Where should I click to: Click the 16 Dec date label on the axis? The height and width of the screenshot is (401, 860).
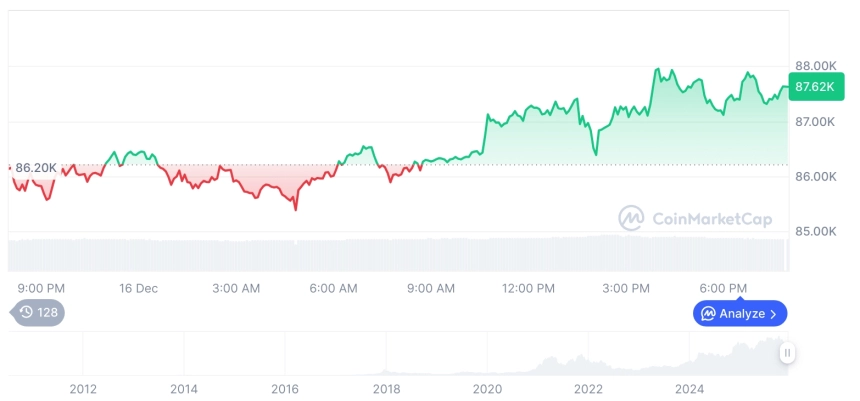pyautogui.click(x=138, y=289)
